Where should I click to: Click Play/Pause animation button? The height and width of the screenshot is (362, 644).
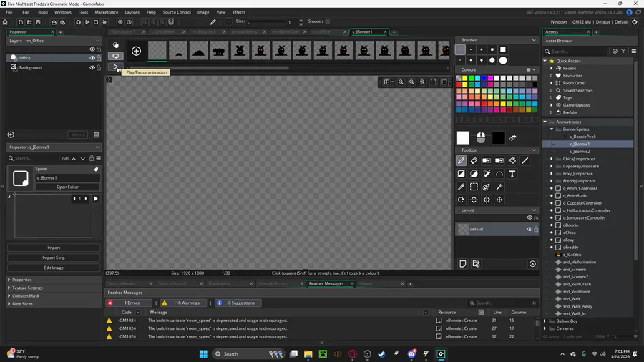point(115,67)
